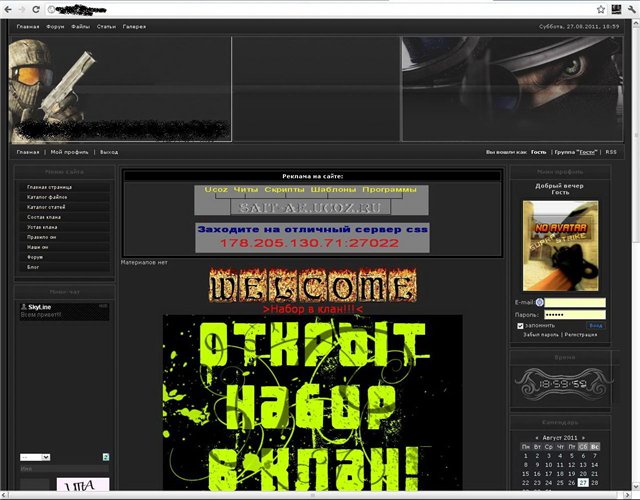
Task: Toggle the 'запомнить' remember-me checkbox
Action: click(520, 325)
